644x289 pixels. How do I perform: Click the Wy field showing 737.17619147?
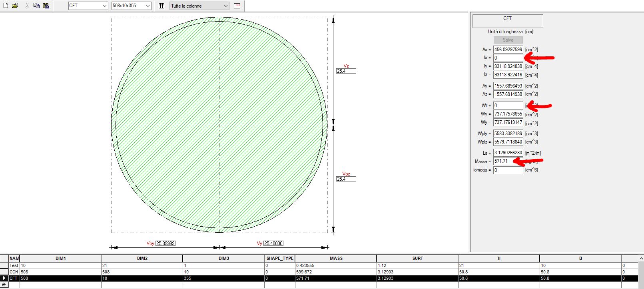pos(508,122)
